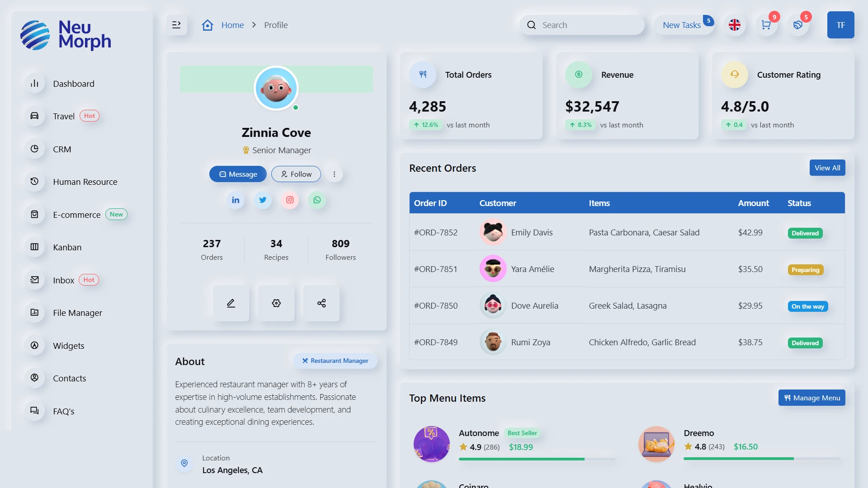Click the Travel car icon

point(34,116)
